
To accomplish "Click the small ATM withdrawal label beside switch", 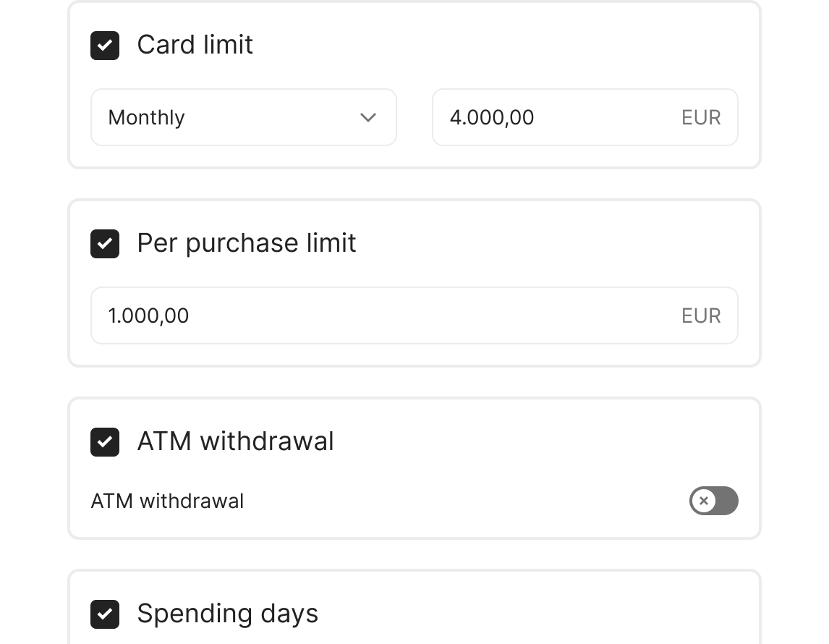I will point(167,501).
